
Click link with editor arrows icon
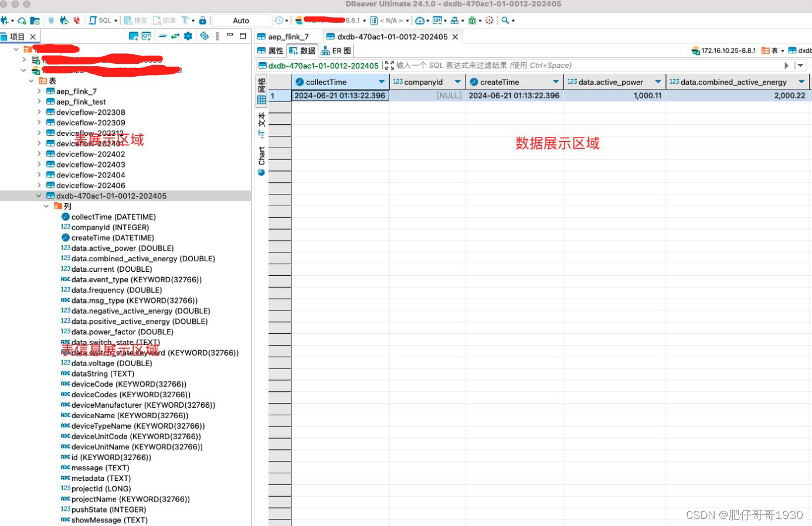point(175,36)
